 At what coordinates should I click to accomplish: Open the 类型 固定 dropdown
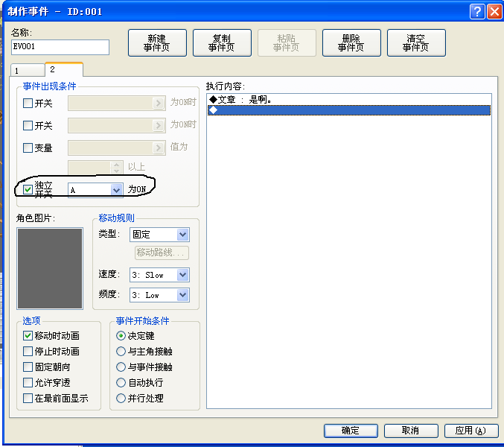tap(159, 235)
